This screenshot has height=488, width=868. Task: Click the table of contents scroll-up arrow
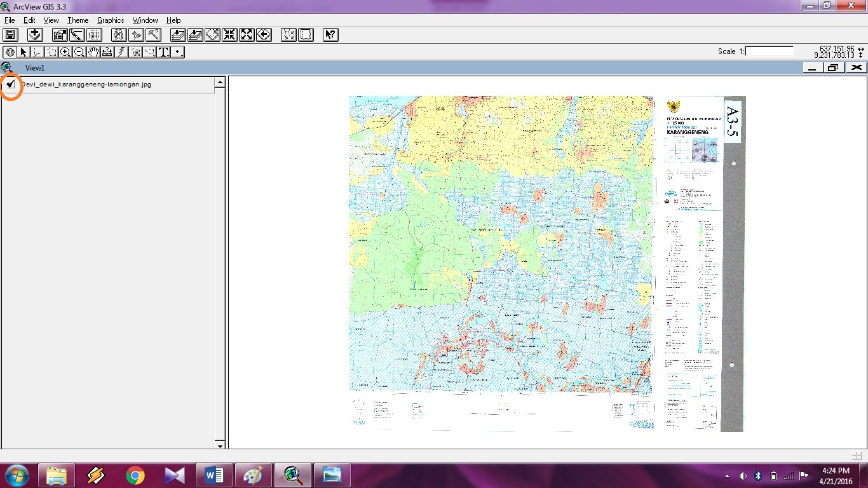point(220,82)
